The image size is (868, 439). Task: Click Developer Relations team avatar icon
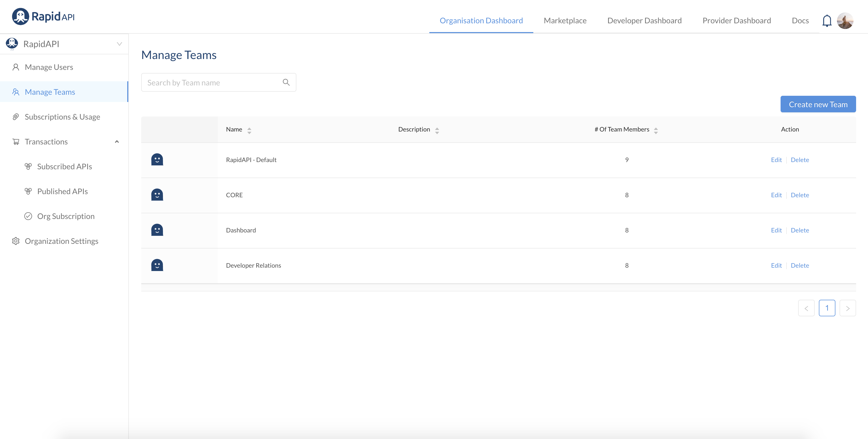[x=157, y=265]
